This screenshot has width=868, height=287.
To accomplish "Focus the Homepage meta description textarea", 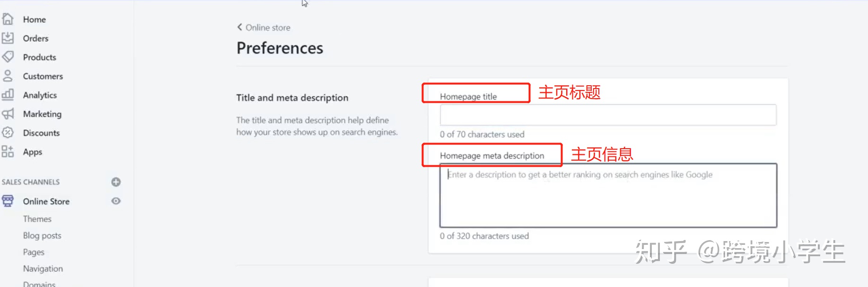I will (608, 196).
